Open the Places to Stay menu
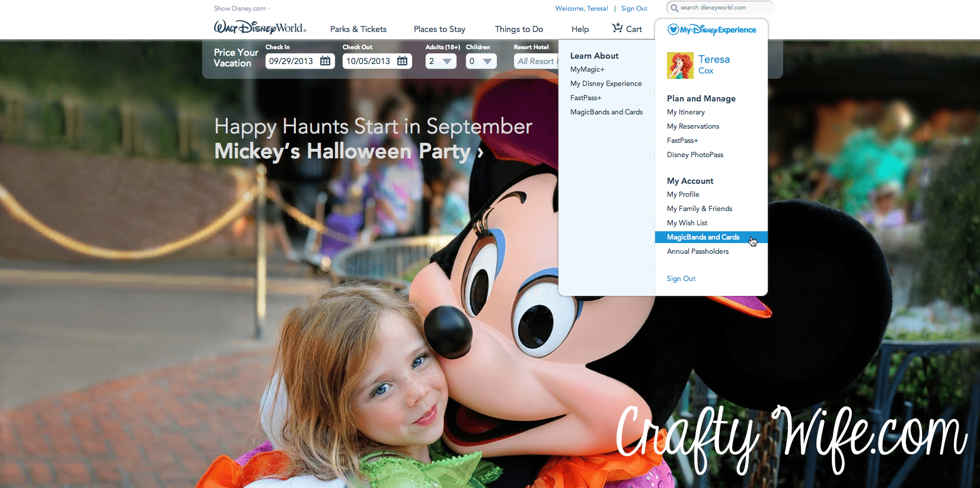Screen dimensions: 980x488 (439, 29)
